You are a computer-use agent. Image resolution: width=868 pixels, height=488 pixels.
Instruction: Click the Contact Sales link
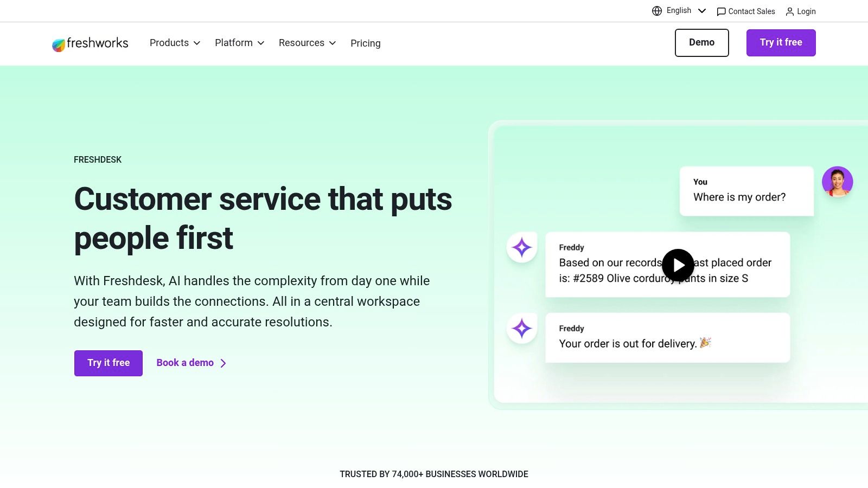click(x=751, y=11)
